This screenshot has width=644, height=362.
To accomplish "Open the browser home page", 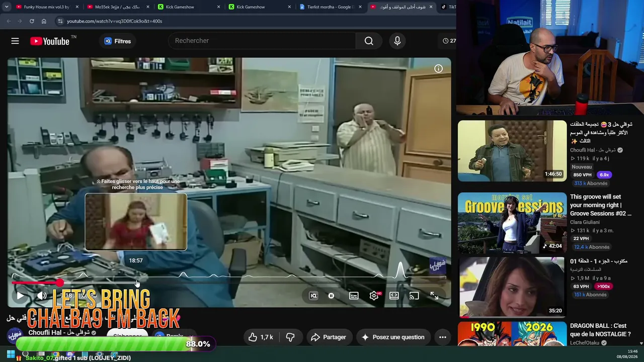I will tap(44, 21).
